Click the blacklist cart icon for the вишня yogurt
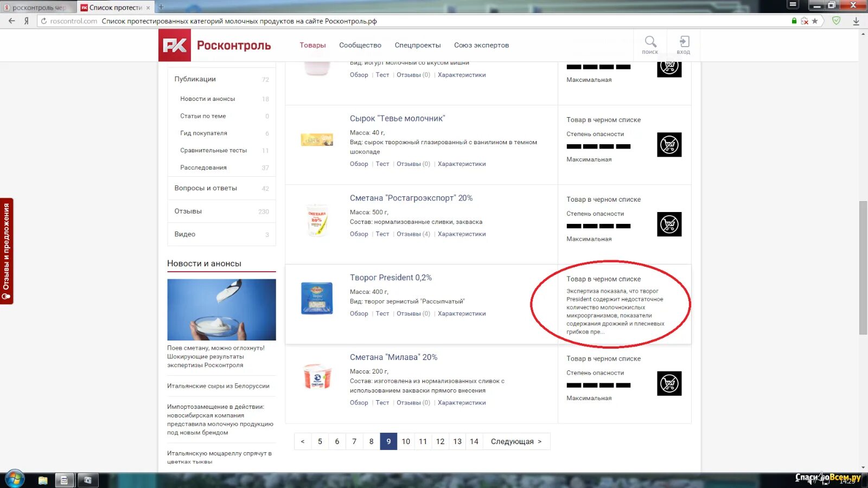Viewport: 868px width, 488px height. point(669,69)
